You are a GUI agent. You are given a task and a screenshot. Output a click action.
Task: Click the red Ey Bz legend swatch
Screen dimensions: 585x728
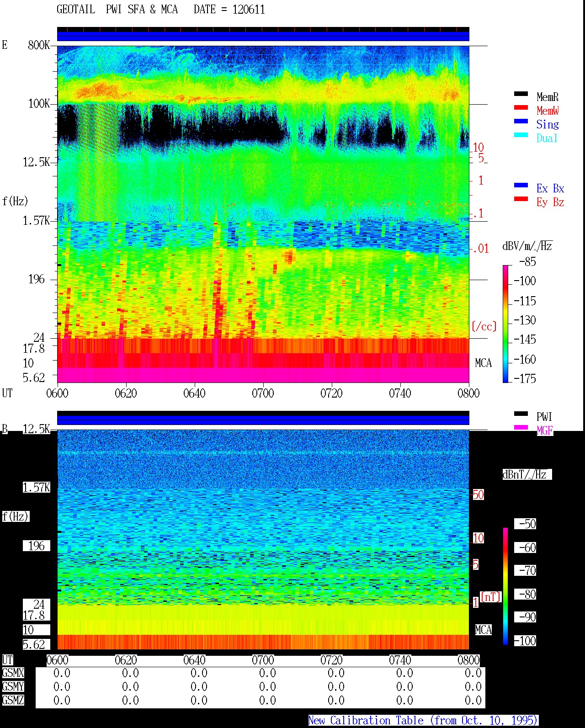[521, 199]
